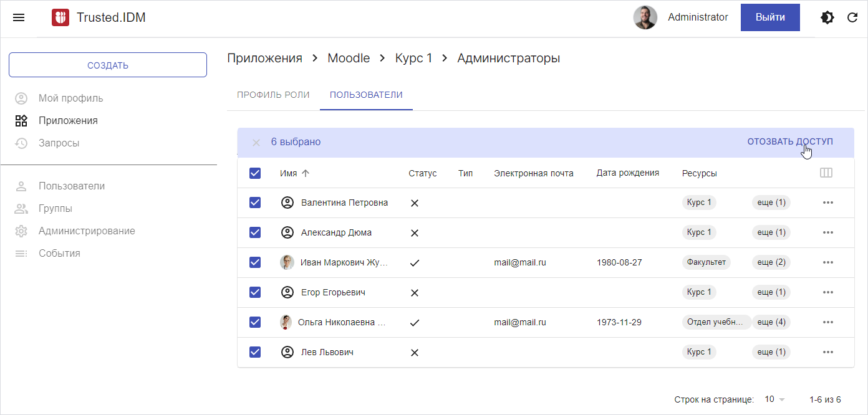Image resolution: width=868 pixels, height=415 pixels.
Task: Click the Мой профиль person icon
Action: [21, 98]
